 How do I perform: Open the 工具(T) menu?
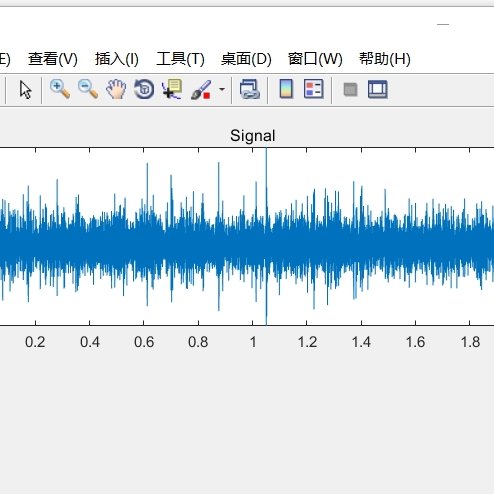tap(180, 59)
